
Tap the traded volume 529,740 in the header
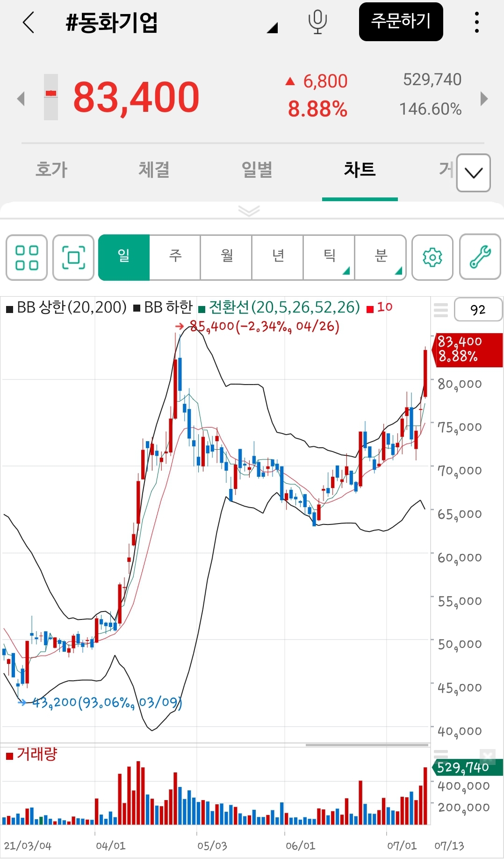point(432,80)
